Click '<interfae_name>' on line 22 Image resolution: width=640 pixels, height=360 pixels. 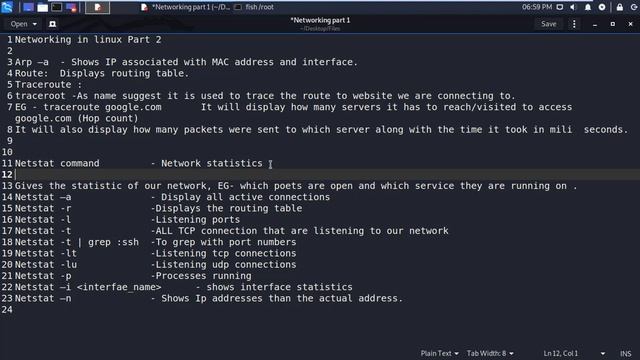[119, 287]
